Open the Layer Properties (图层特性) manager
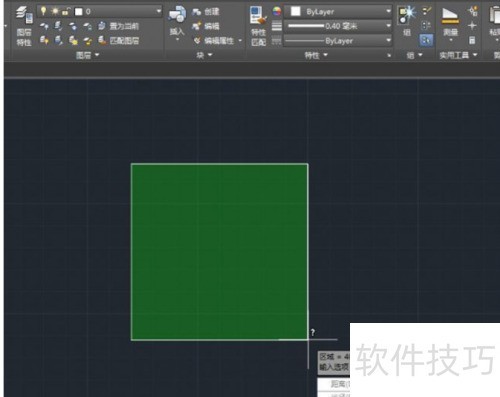 (24, 26)
